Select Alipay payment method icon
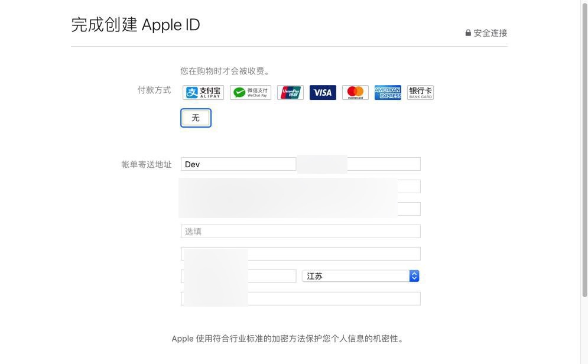Image resolution: width=588 pixels, height=364 pixels. (203, 93)
